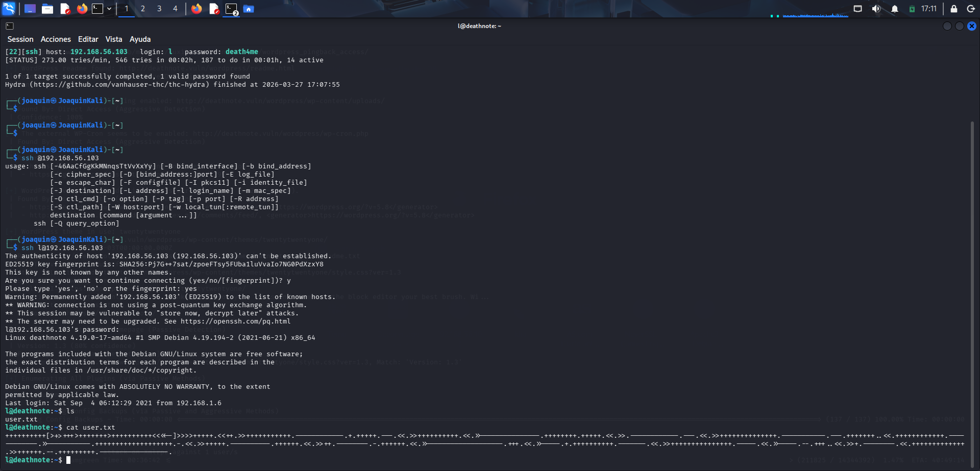This screenshot has height=471, width=980.
Task: Open the text editor taskbar icon
Action: (x=65, y=9)
